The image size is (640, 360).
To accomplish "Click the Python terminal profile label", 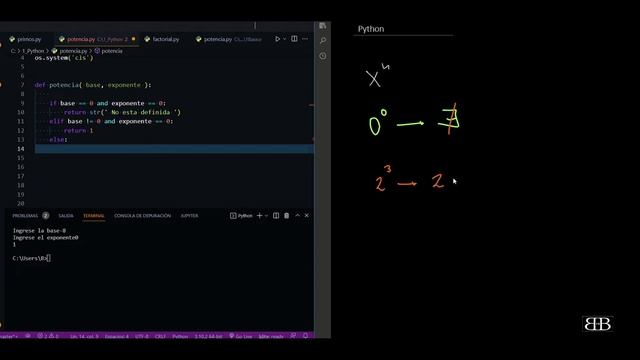I will (x=241, y=216).
